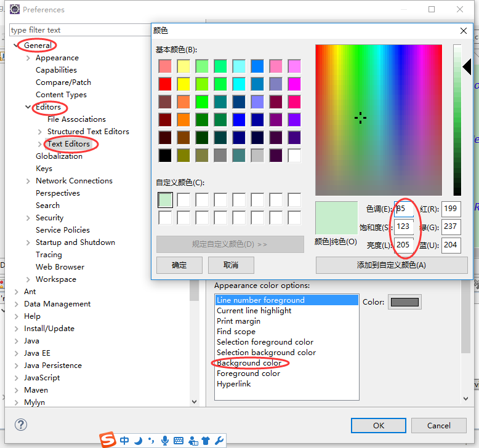Select Foreground color option
Viewport: 479px width, 448px height.
248,374
